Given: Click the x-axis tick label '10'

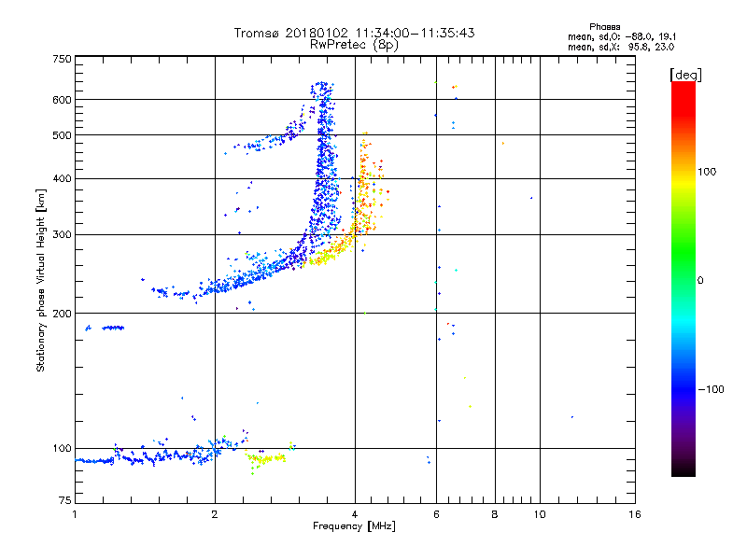Looking at the screenshot, I should (540, 514).
